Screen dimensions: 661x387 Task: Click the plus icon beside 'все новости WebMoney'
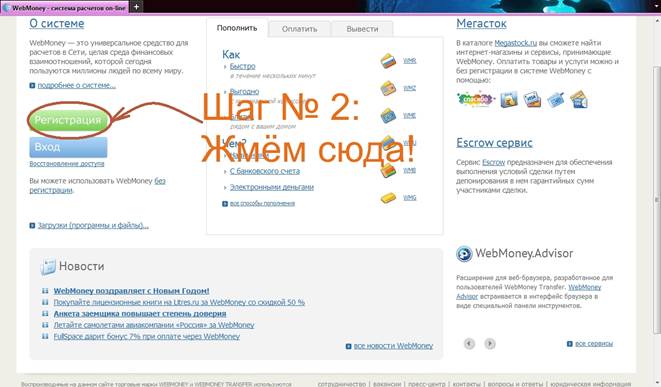(x=348, y=346)
